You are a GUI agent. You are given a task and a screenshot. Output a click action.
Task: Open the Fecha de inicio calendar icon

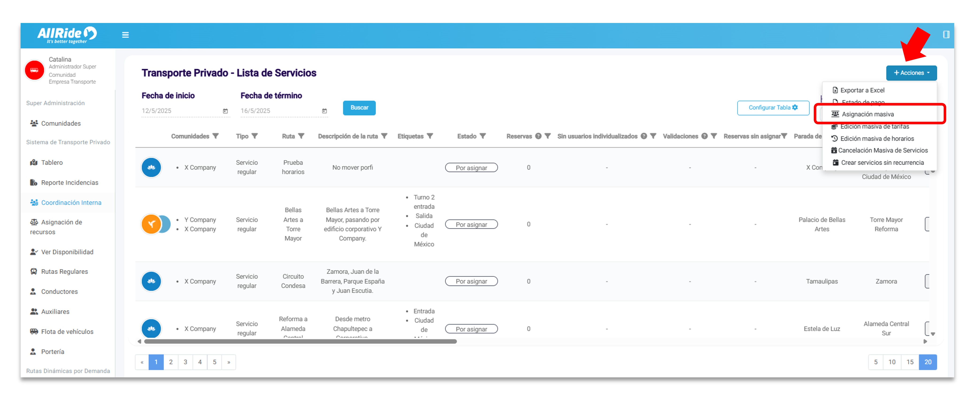coord(225,111)
